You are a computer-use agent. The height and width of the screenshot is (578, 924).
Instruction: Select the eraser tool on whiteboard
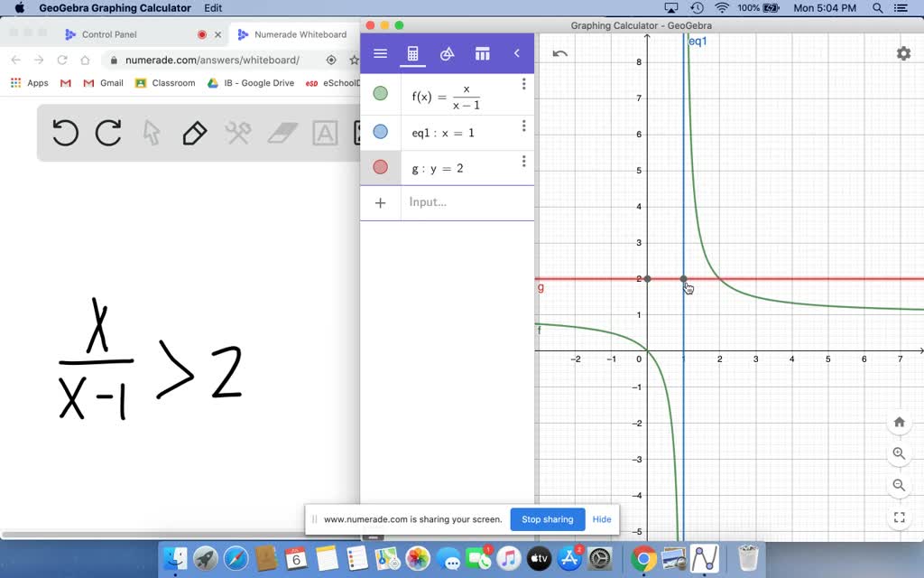282,134
